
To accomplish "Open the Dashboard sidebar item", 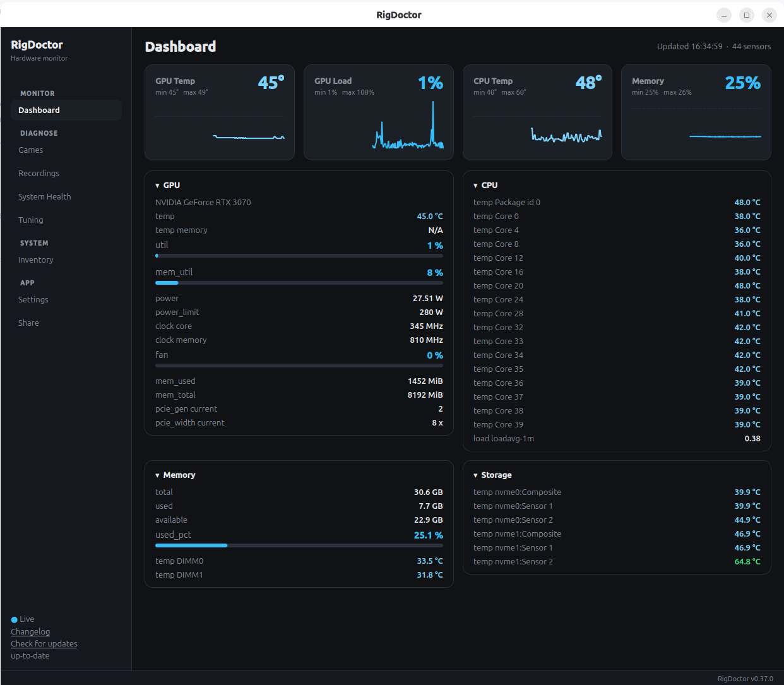I will click(66, 110).
